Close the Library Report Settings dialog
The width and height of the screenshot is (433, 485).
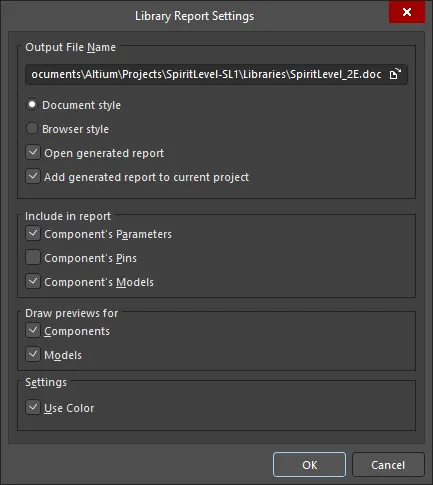click(407, 12)
